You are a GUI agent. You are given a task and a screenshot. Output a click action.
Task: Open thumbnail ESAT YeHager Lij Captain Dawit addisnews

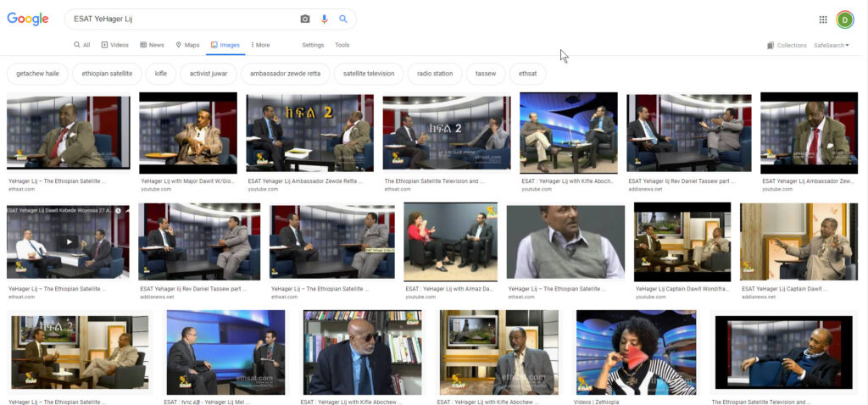point(798,241)
